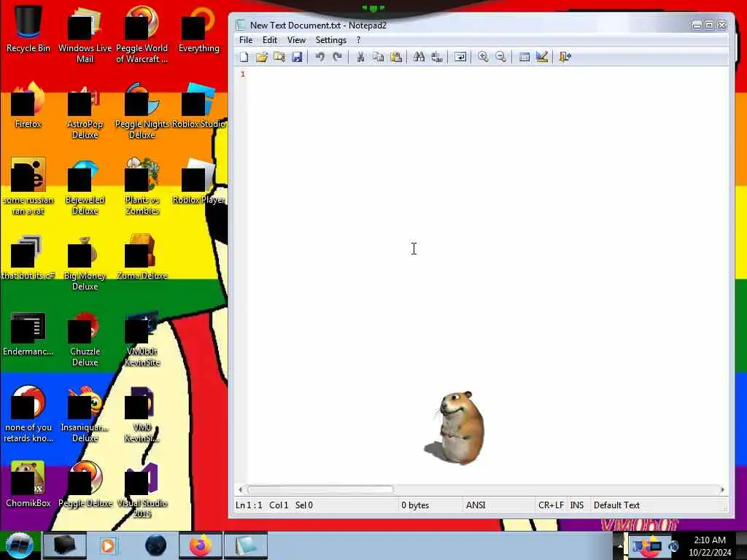Cut selection with the scissors icon

pos(360,57)
